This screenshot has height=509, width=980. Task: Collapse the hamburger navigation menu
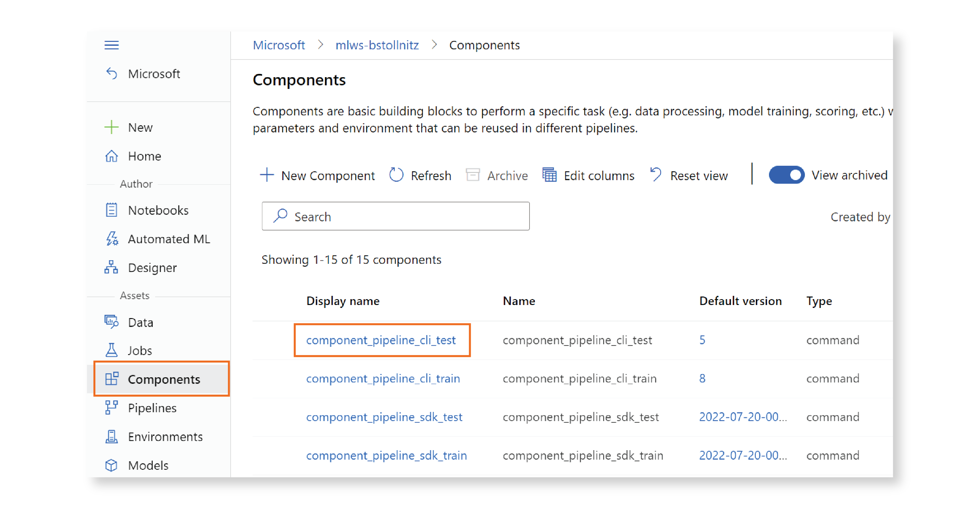point(111,45)
